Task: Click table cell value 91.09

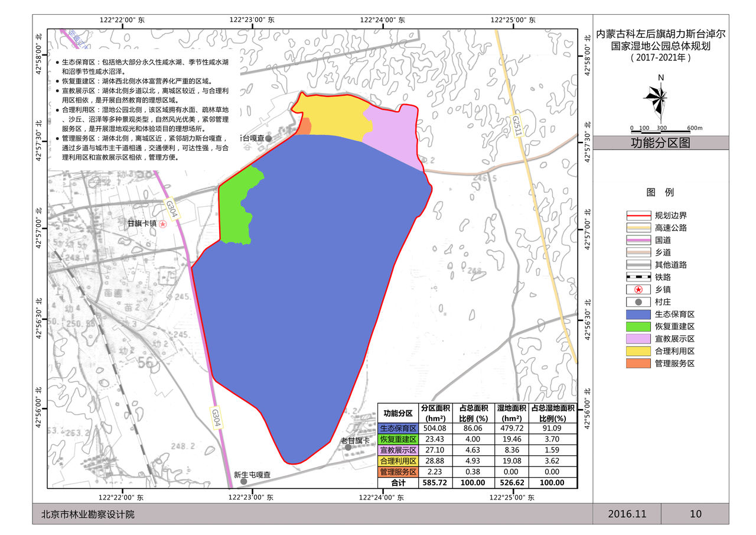Action: [x=552, y=429]
